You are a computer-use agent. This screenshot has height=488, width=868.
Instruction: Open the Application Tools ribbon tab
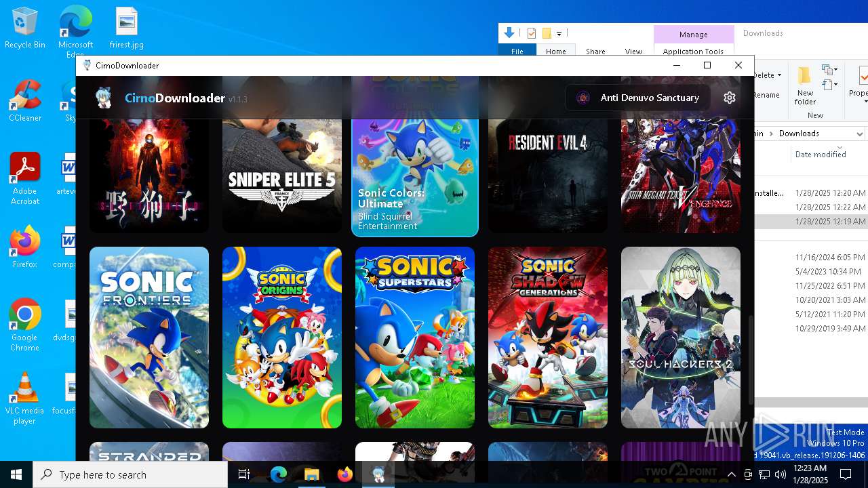[693, 52]
